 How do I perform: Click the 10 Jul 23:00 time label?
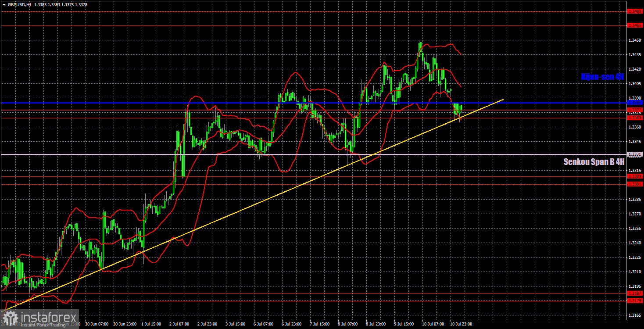click(x=462, y=324)
